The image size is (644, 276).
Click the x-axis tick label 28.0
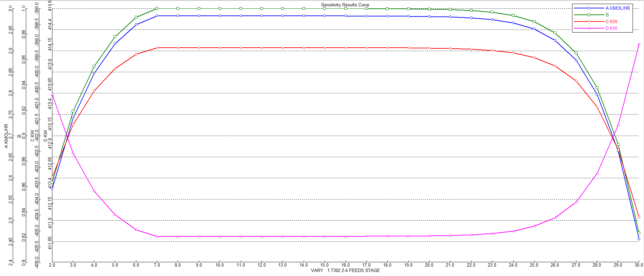597,265
